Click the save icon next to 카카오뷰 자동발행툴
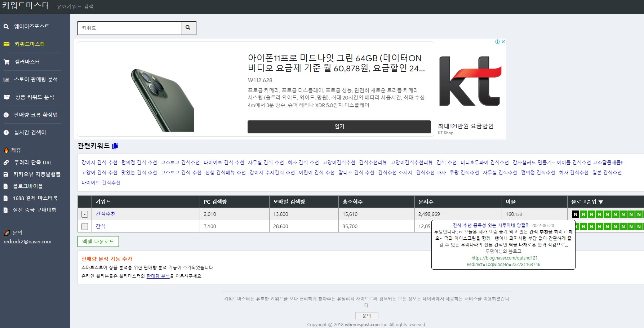The image size is (644, 328). (x=6, y=174)
